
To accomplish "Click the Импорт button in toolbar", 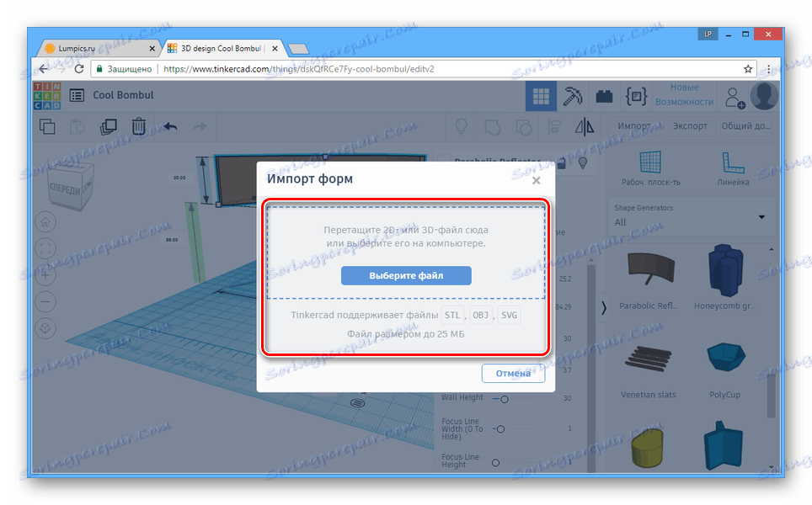I will [633, 126].
